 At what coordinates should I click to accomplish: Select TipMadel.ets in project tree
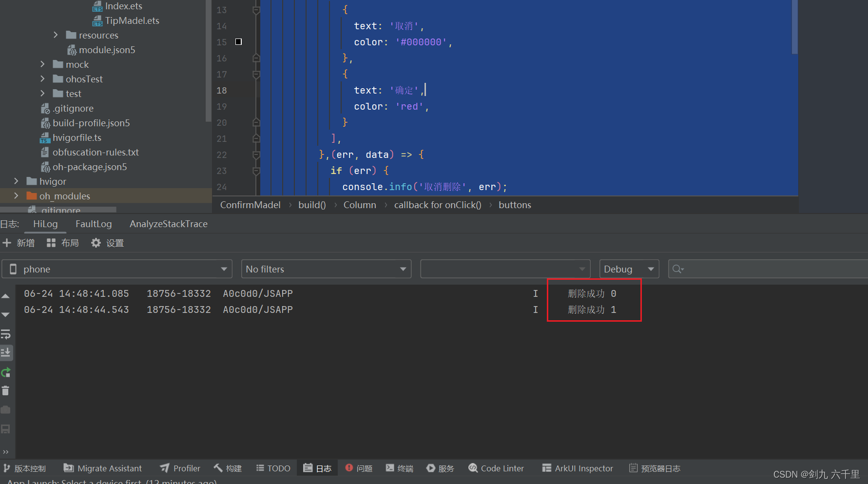126,20
